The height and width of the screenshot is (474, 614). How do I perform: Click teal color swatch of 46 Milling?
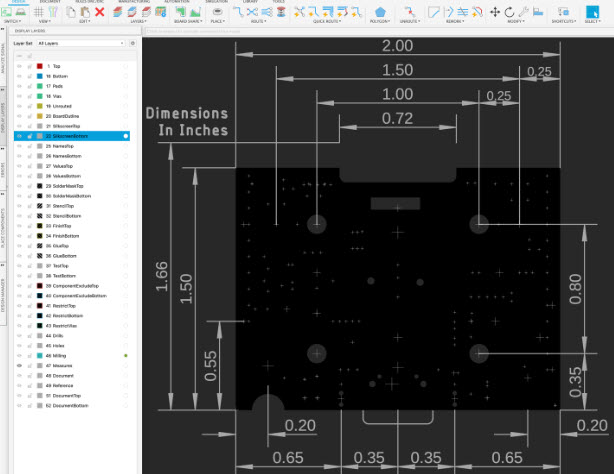coord(40,356)
